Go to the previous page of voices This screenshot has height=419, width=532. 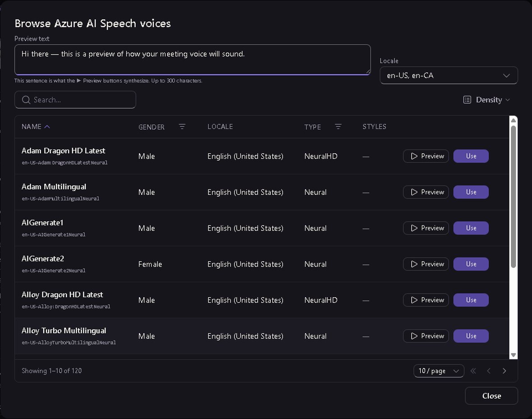coord(489,371)
